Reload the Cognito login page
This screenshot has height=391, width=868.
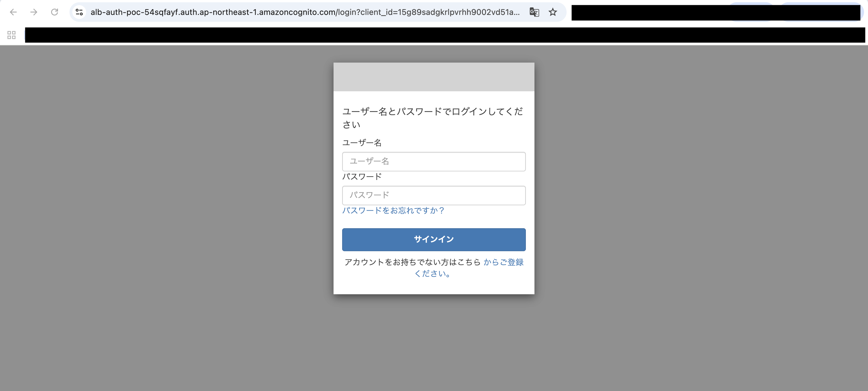coord(55,12)
